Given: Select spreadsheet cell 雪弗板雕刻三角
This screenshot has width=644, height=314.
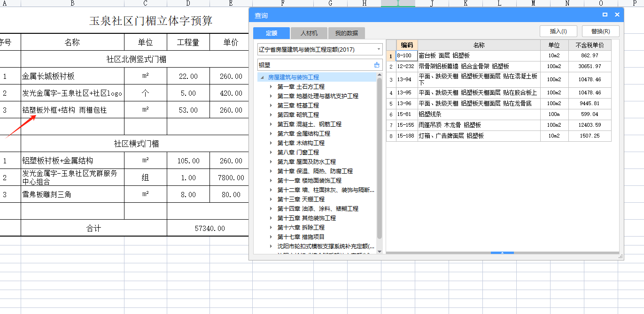Looking at the screenshot, I should pyautogui.click(x=72, y=194).
